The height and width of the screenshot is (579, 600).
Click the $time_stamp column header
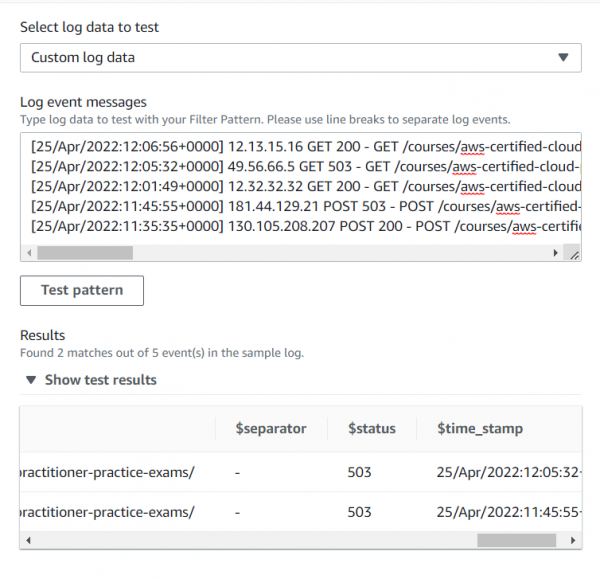[x=480, y=428]
